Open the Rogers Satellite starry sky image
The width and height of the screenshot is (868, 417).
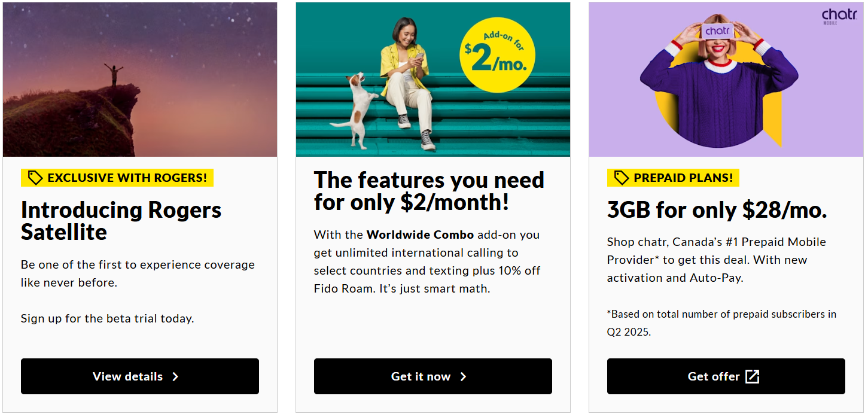coord(140,80)
